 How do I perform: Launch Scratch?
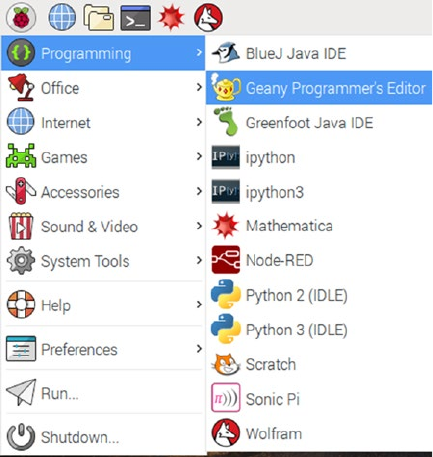click(x=319, y=364)
